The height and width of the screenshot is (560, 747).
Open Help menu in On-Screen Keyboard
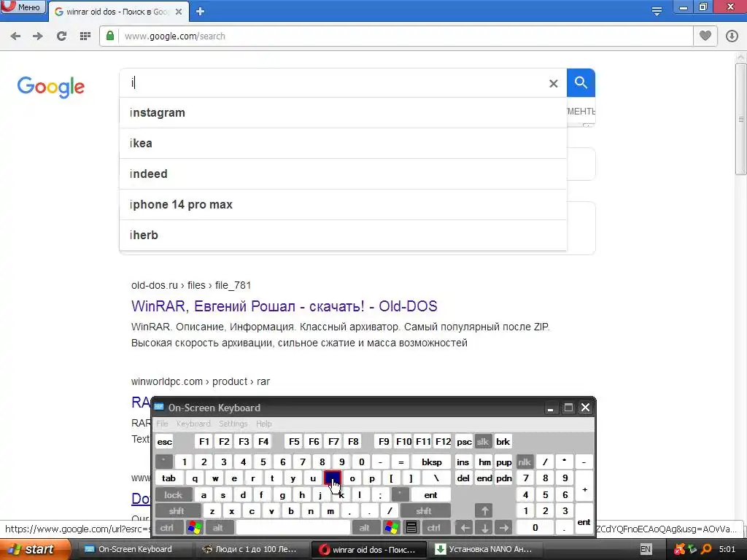coord(263,424)
